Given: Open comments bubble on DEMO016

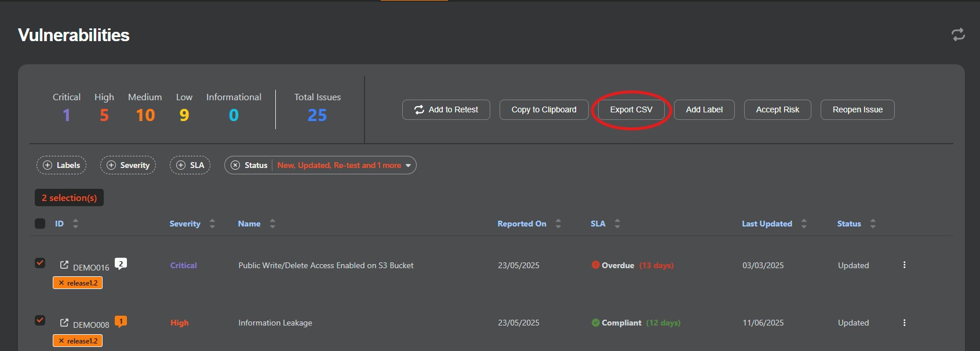Looking at the screenshot, I should [x=121, y=264].
